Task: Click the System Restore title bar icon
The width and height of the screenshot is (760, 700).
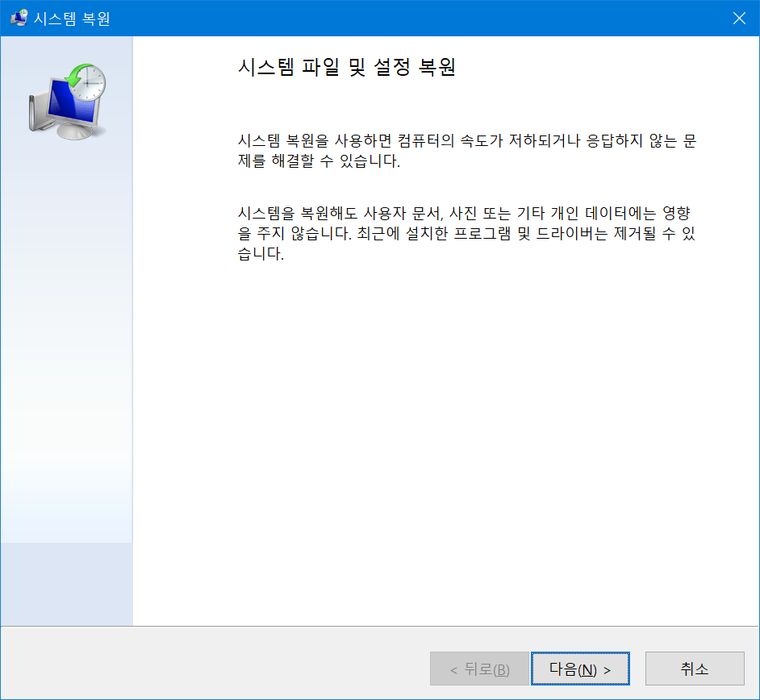Action: tap(19, 18)
